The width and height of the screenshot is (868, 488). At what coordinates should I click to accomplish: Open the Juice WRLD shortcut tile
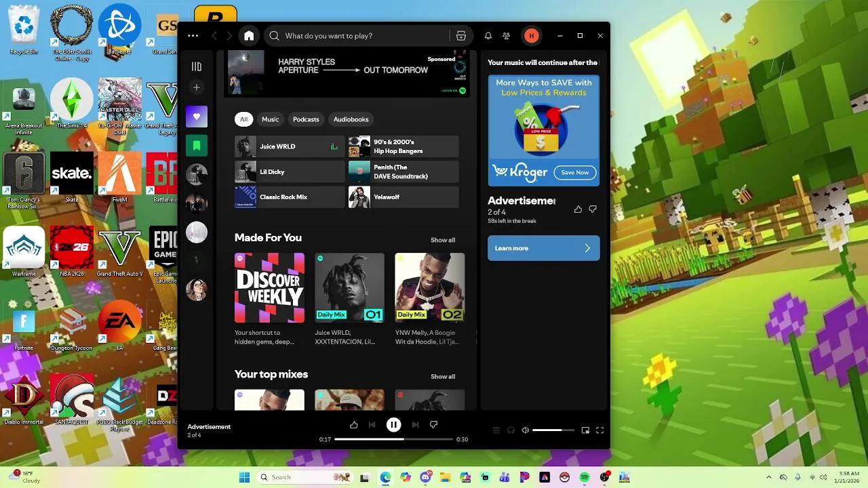coord(290,146)
